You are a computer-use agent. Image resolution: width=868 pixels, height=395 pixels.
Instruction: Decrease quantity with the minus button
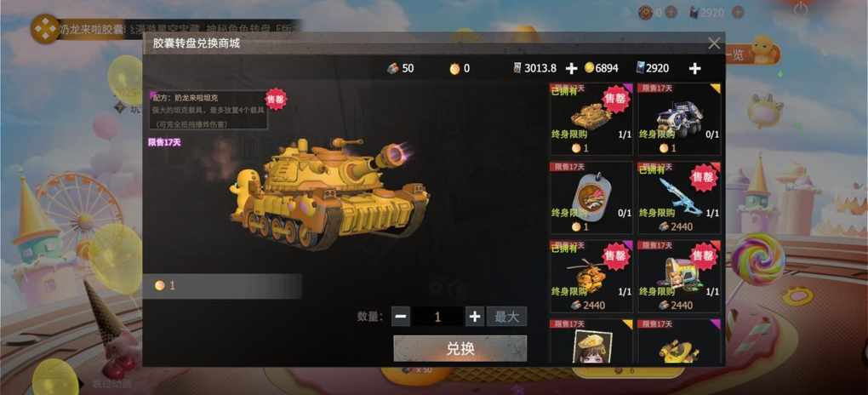(x=401, y=317)
